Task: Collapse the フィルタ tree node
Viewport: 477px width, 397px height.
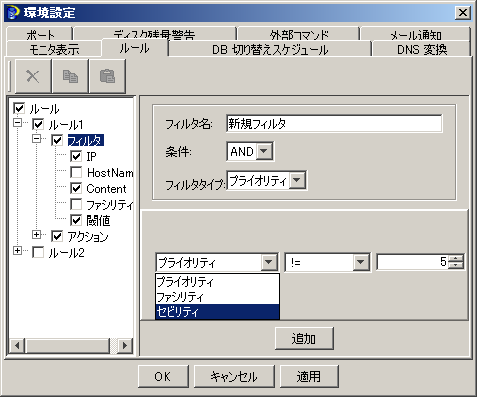Action: (x=36, y=138)
